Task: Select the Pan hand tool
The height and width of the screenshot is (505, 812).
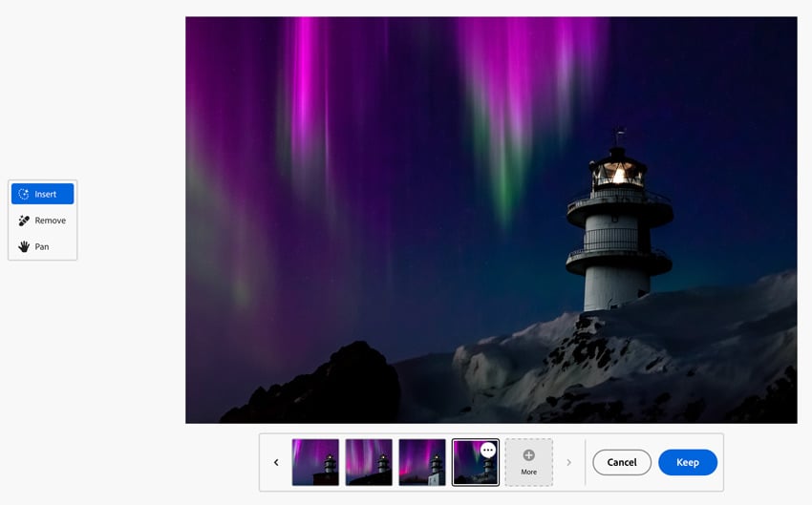Action: [42, 247]
